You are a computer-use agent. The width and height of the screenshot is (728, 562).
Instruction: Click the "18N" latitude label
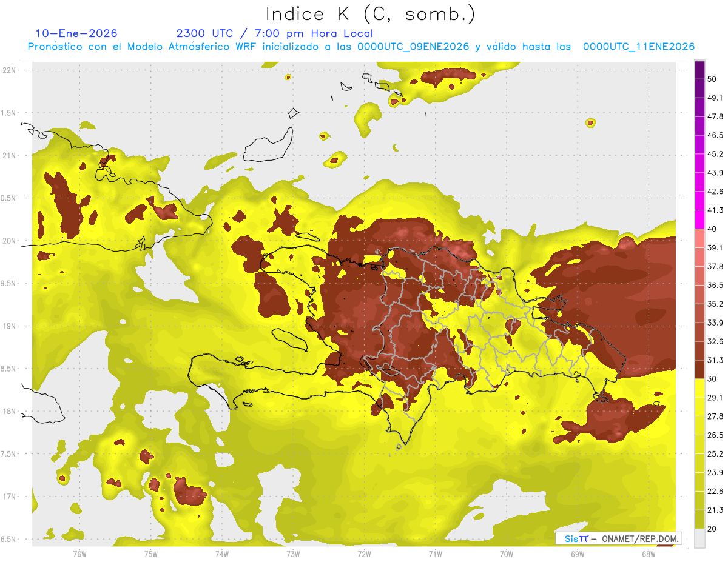tap(10, 412)
